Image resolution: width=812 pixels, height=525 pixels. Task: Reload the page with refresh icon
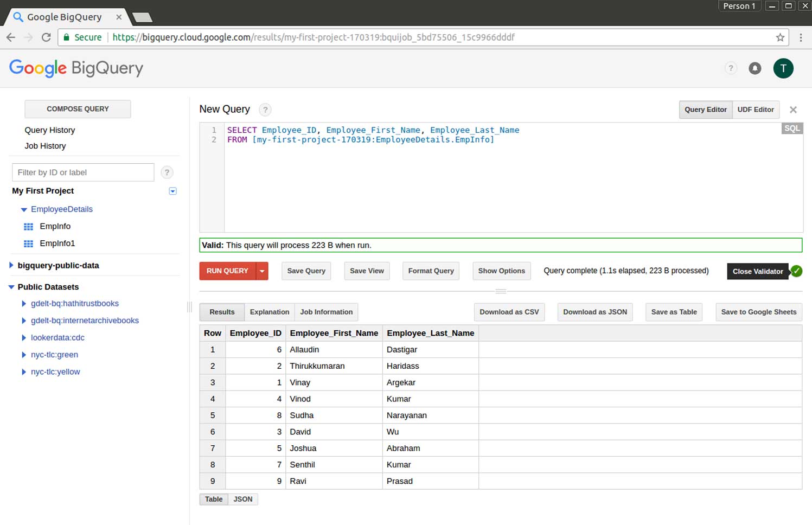[x=46, y=37]
